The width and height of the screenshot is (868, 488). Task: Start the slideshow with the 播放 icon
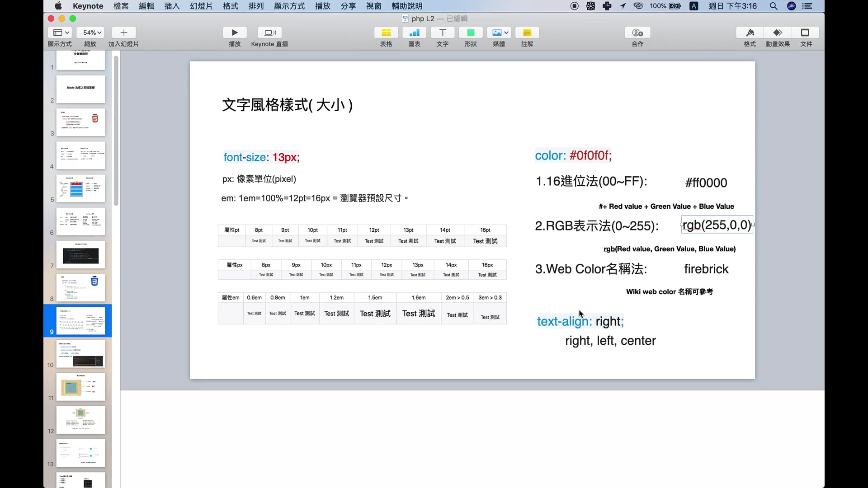pos(234,32)
